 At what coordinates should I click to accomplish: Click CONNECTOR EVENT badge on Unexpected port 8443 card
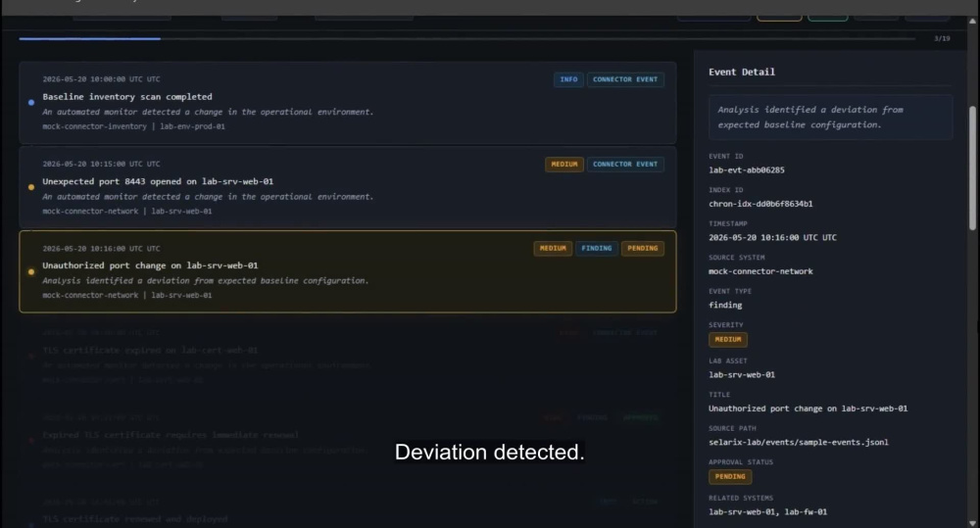[625, 165]
